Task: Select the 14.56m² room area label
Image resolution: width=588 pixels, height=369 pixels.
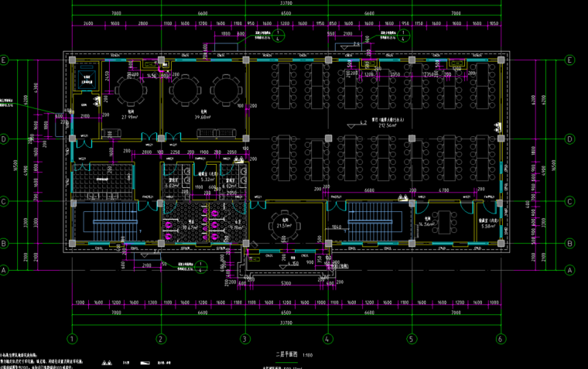Action: (x=429, y=224)
